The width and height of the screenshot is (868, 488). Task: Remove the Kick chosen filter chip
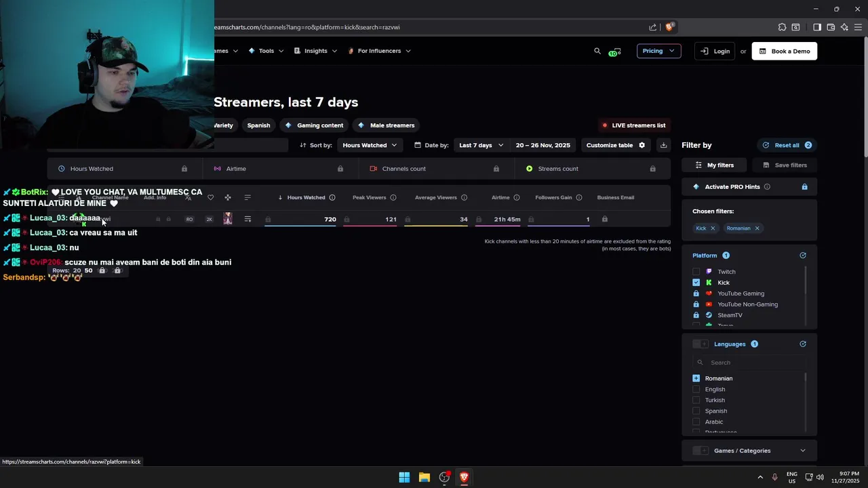(713, 228)
